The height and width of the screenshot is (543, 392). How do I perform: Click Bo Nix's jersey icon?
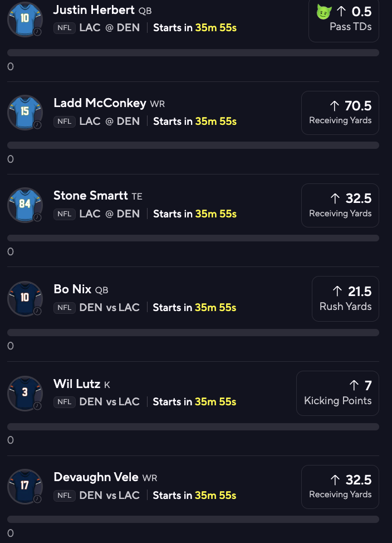pyautogui.click(x=24, y=298)
